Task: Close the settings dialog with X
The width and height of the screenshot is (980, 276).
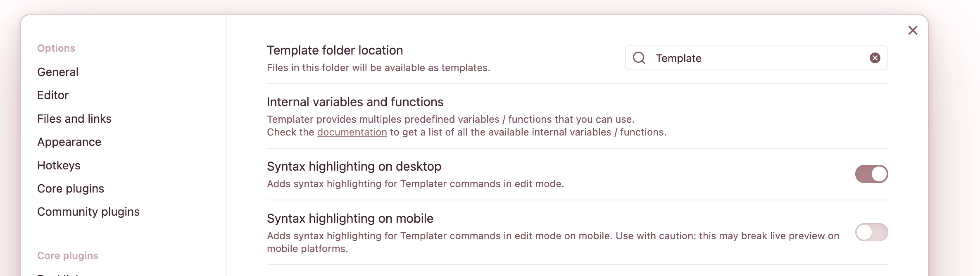Action: [x=913, y=31]
